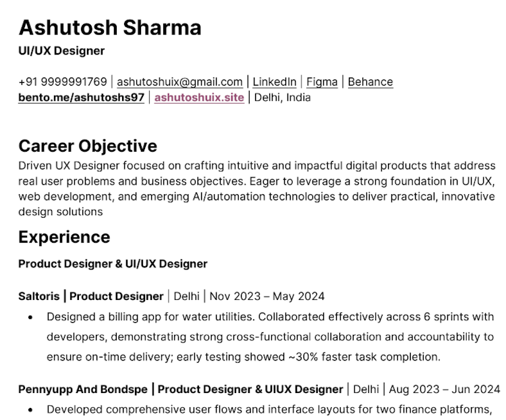Click the Saltoris company name
506x420 pixels.
[39, 296]
